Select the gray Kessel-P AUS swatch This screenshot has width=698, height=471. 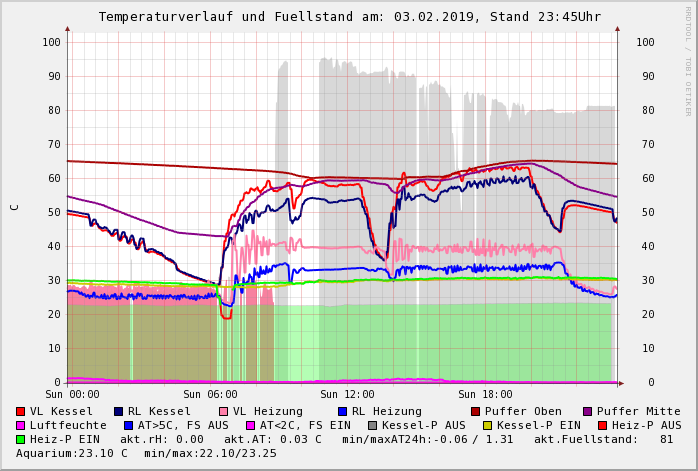tap(372, 425)
